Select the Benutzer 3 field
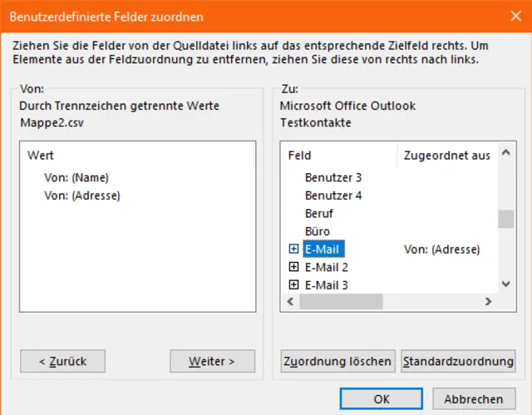The width and height of the screenshot is (532, 415). point(333,177)
